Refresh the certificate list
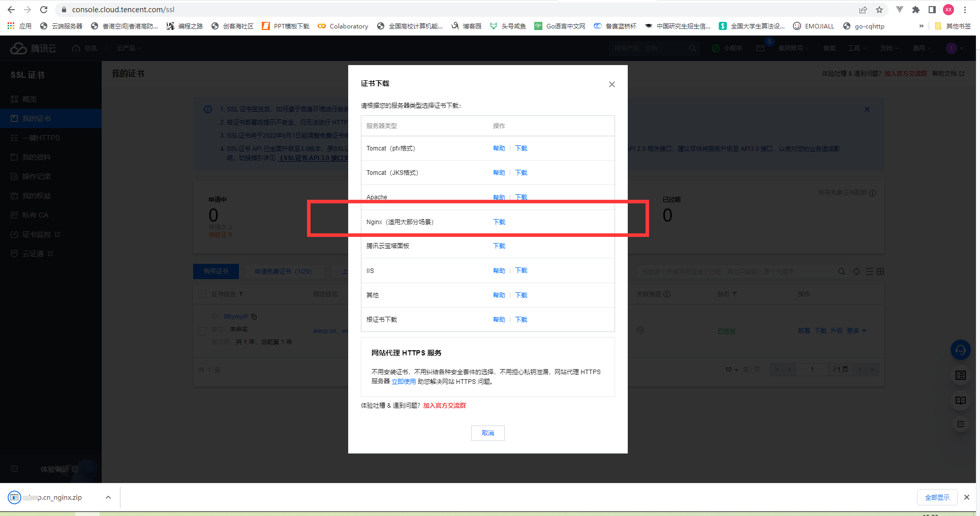This screenshot has width=980, height=516. (x=856, y=271)
